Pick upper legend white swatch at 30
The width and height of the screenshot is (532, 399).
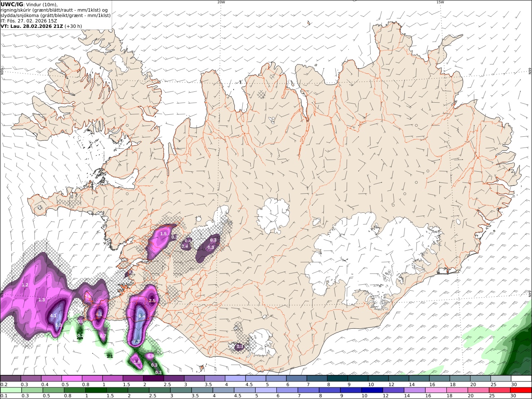[x=522, y=379]
